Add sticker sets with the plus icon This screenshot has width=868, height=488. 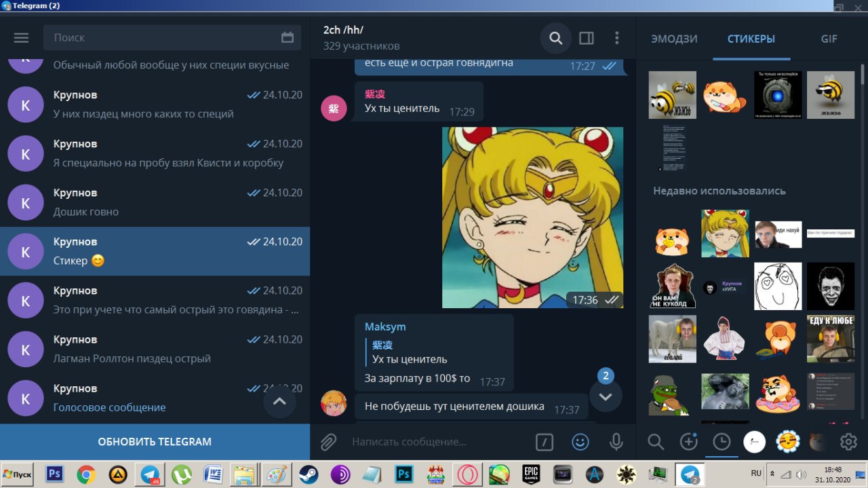(x=689, y=443)
